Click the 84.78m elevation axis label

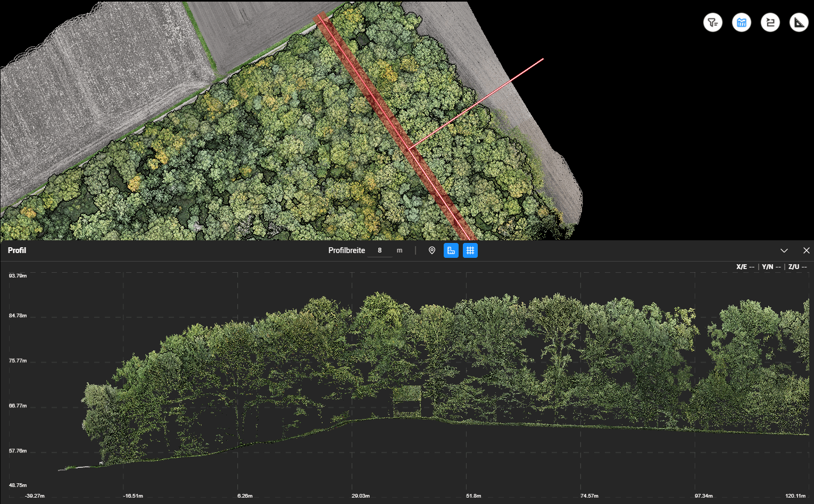(x=18, y=316)
